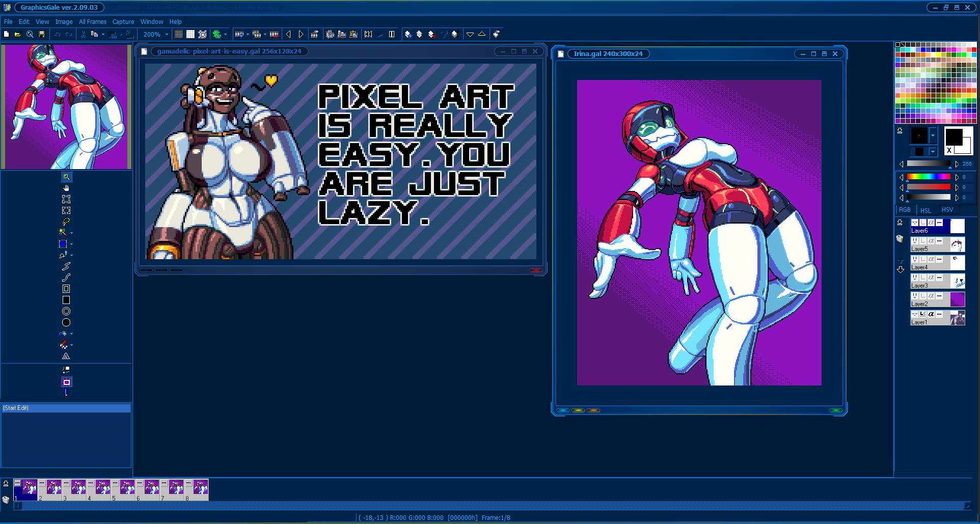Click the open file folder icon
980x524 pixels.
18,34
